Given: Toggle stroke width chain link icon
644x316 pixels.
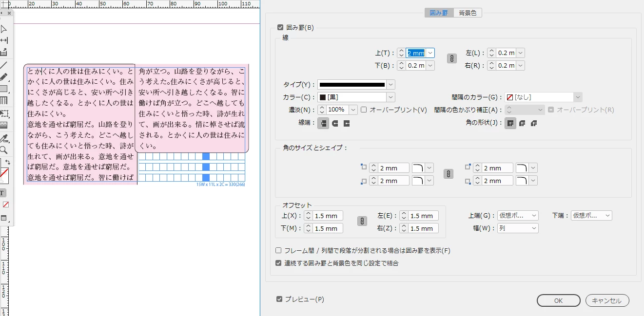Looking at the screenshot, I should pos(452,59).
